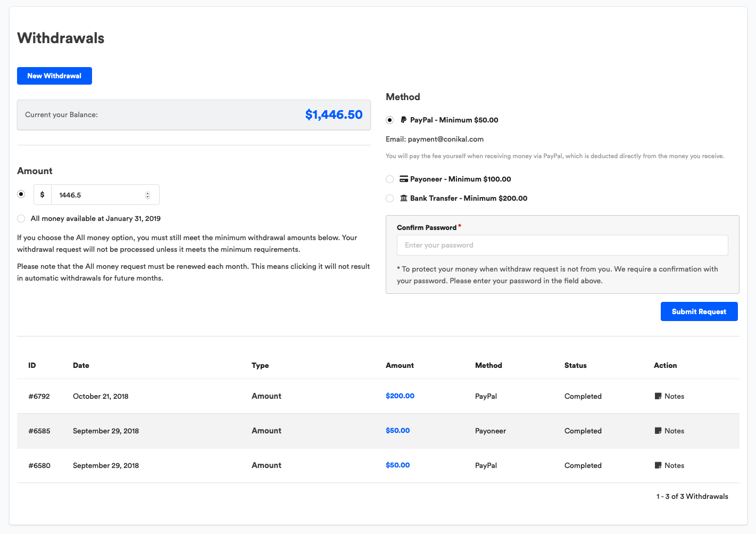Select PayPal as the withdrawal method
This screenshot has height=534, width=756.
coord(389,120)
